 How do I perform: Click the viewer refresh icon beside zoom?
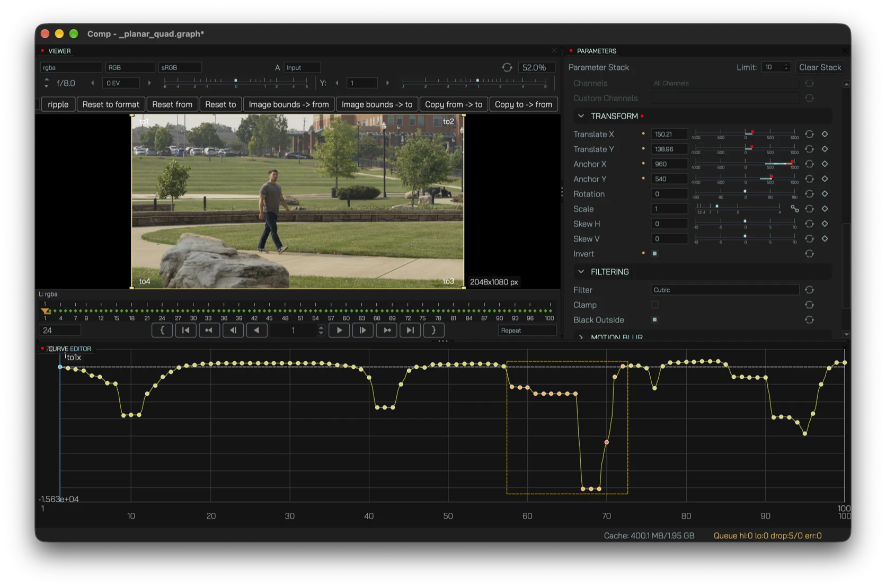pos(507,67)
